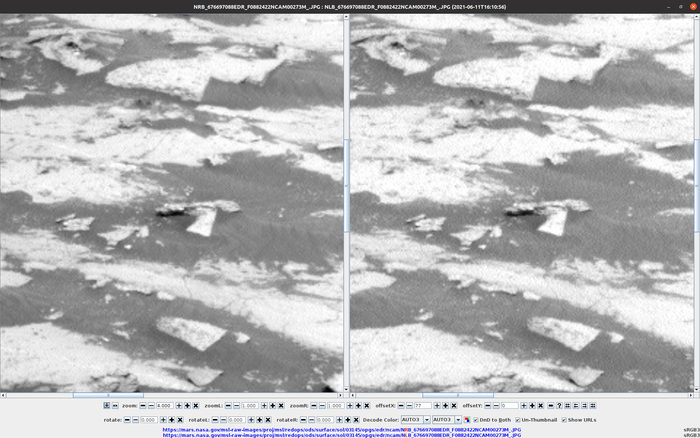Reset offsetY with its X button
700x438 pixels.
(x=541, y=406)
